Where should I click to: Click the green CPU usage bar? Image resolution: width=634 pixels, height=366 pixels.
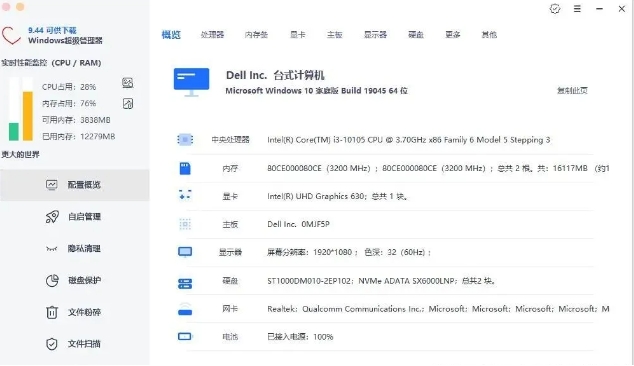14,132
